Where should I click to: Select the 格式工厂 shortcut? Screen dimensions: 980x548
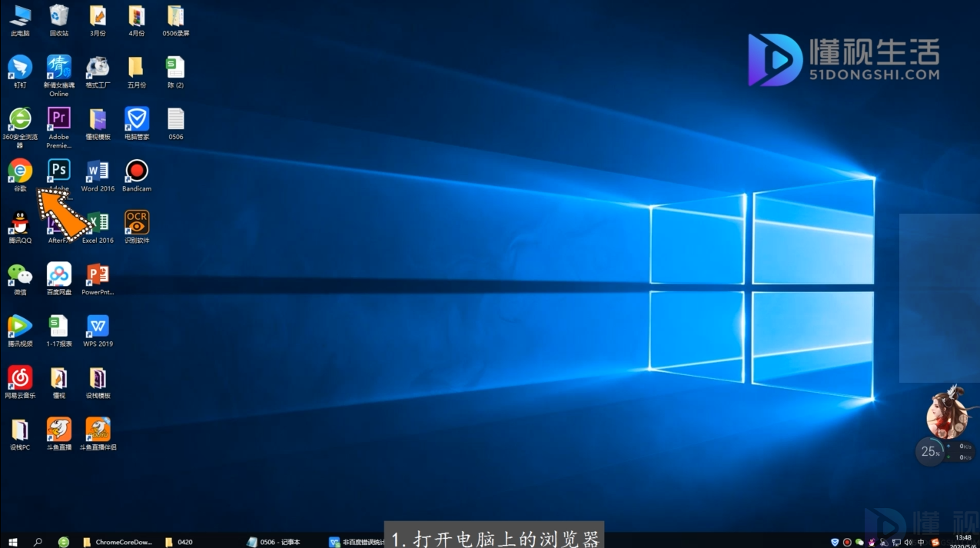pos(98,71)
